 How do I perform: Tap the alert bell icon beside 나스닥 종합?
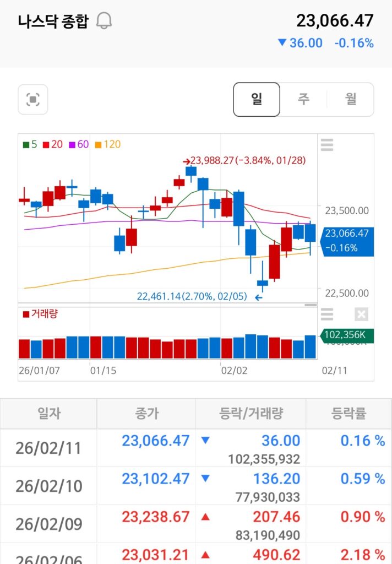click(x=104, y=21)
